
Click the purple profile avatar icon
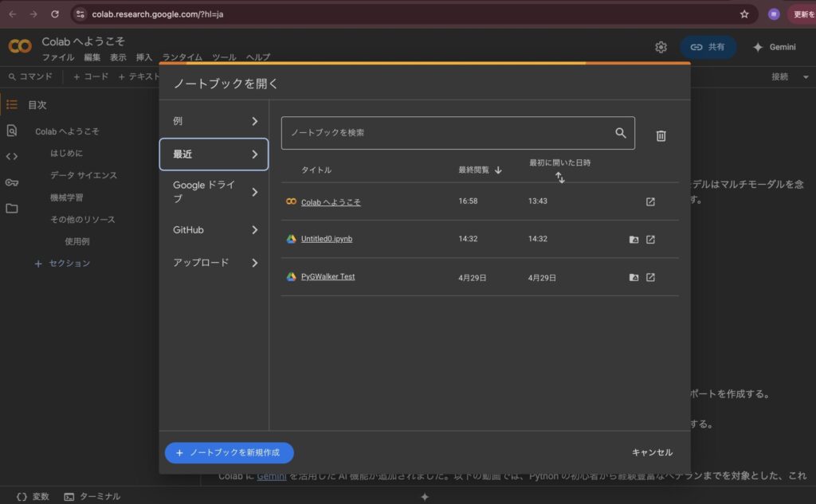tap(774, 14)
